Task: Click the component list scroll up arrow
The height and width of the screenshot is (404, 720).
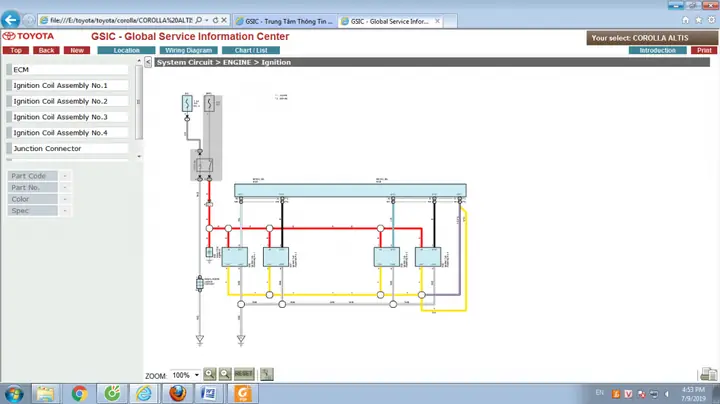Action: pos(139,61)
